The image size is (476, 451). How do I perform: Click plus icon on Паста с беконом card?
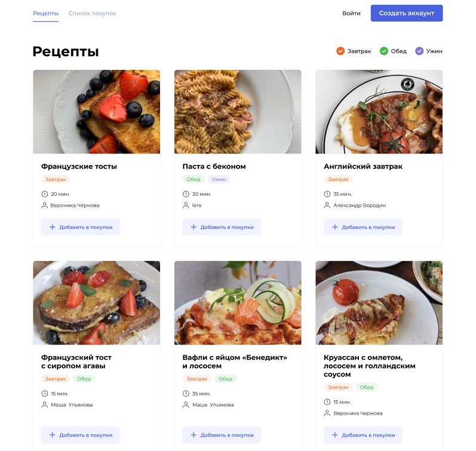pos(194,227)
